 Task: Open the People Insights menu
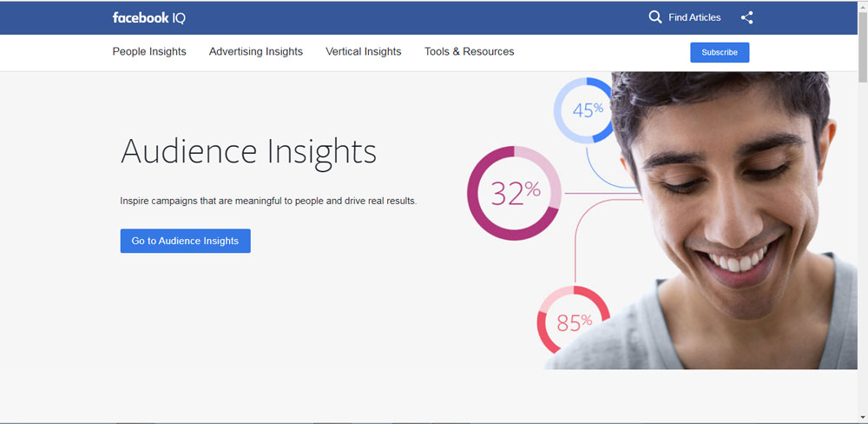[x=149, y=52]
